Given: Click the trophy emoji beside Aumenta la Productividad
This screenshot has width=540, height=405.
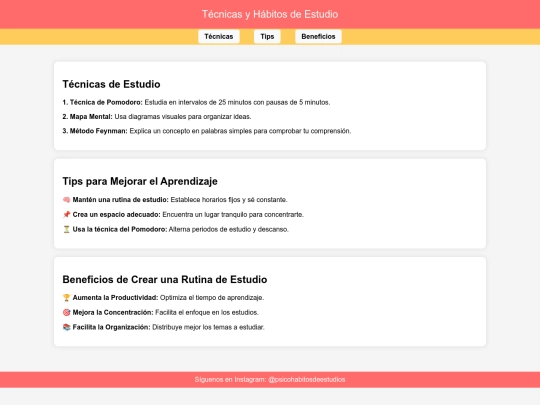Looking at the screenshot, I should [x=66, y=298].
